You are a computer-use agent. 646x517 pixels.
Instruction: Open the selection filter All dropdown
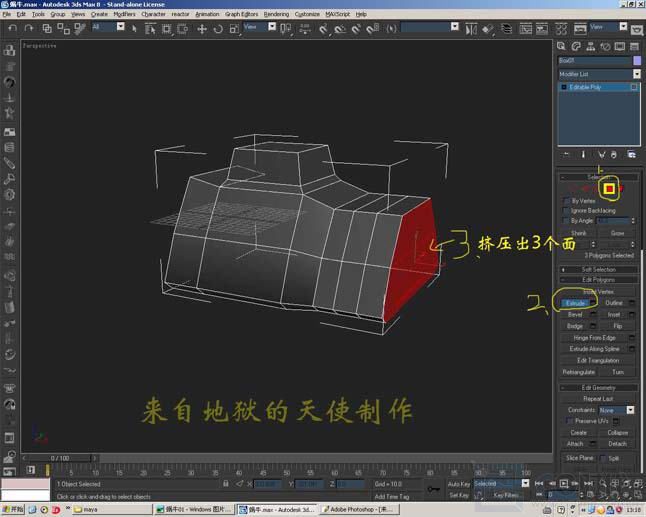tap(108, 27)
